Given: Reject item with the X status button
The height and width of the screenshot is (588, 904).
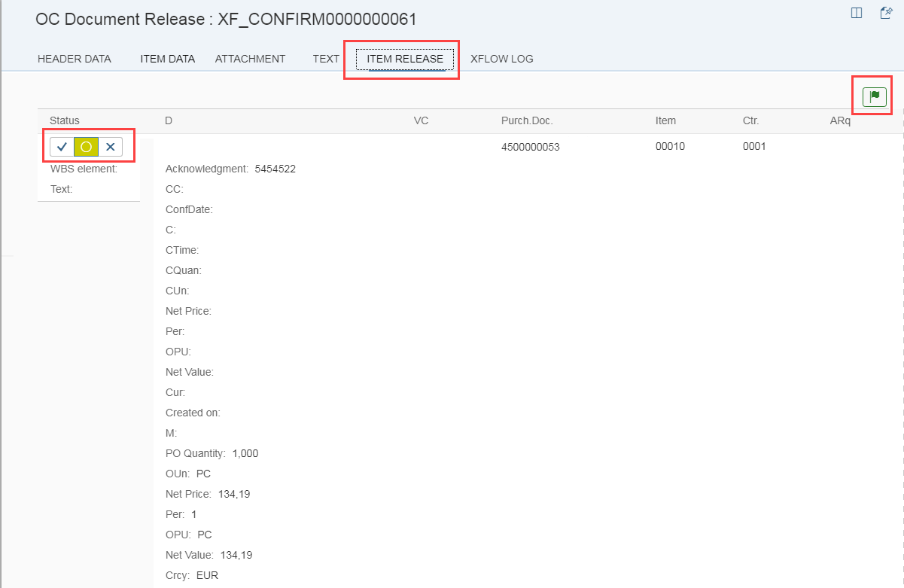Looking at the screenshot, I should (110, 147).
